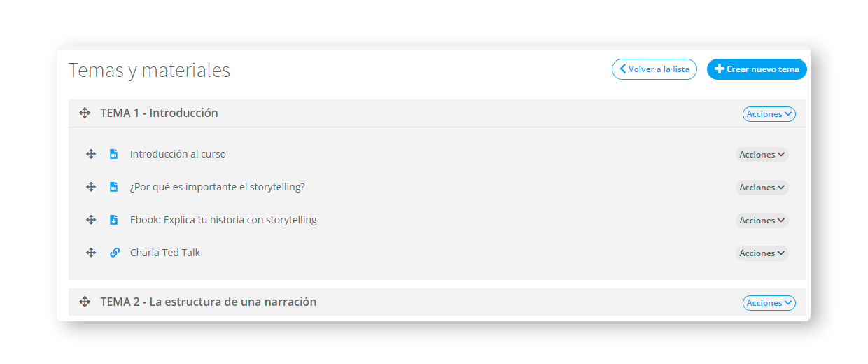
Task: Open Acciones menu for Charla Ted Talk
Action: coord(762,253)
